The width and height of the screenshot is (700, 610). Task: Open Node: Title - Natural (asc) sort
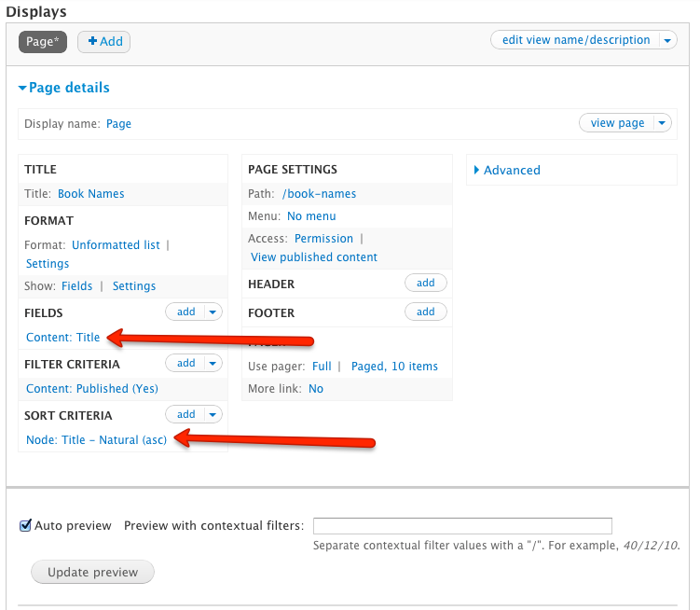pos(96,440)
